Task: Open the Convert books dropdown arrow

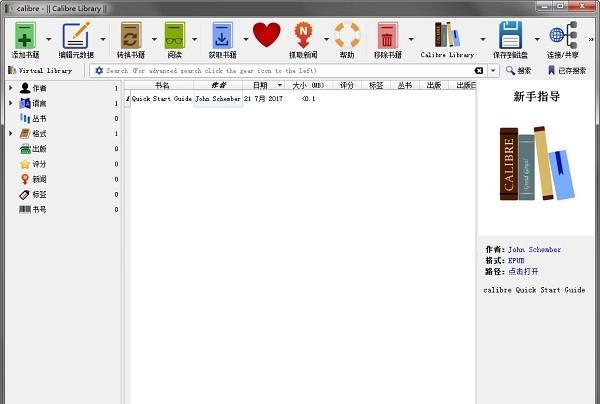Action: point(154,39)
